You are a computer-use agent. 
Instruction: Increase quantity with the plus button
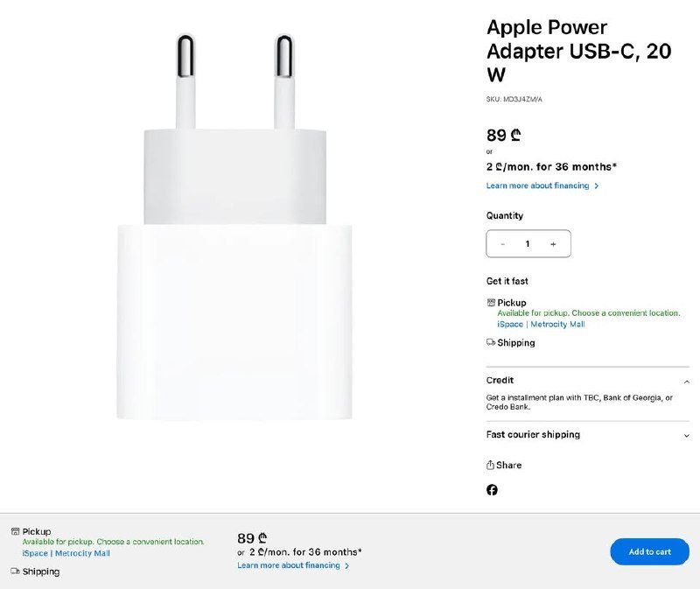coord(553,243)
